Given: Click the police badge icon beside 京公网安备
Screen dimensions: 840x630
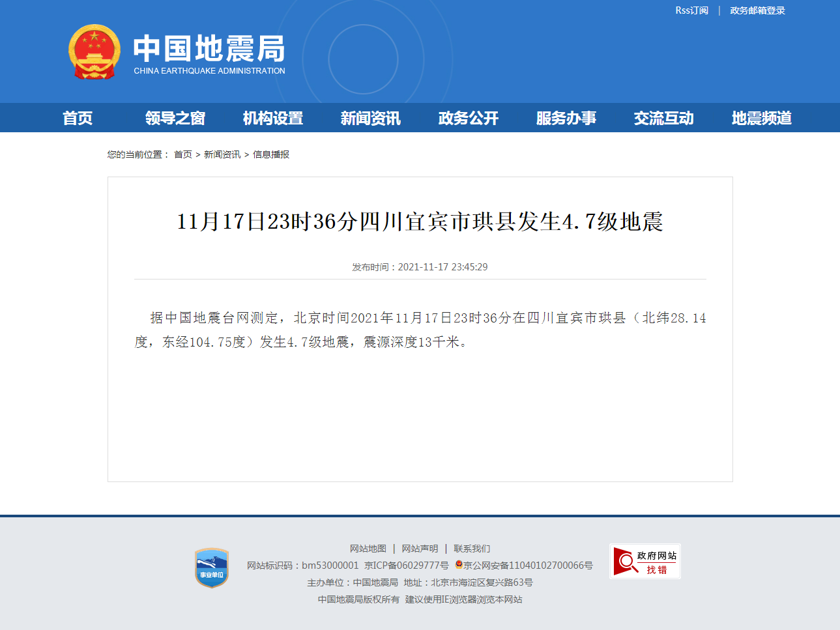Looking at the screenshot, I should (x=459, y=565).
